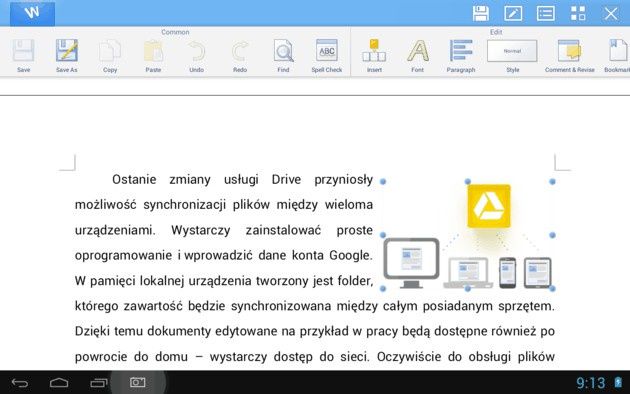Open the Font settings
630x394 pixels.
point(417,55)
